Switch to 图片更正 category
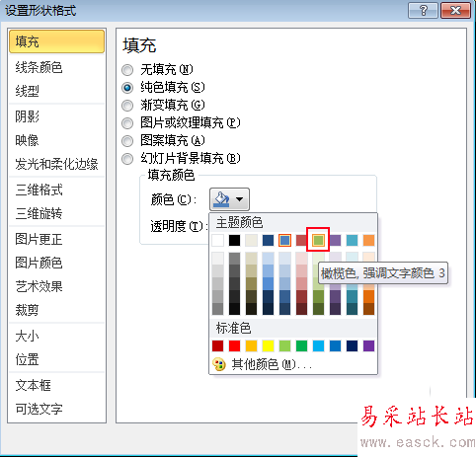 click(x=56, y=239)
